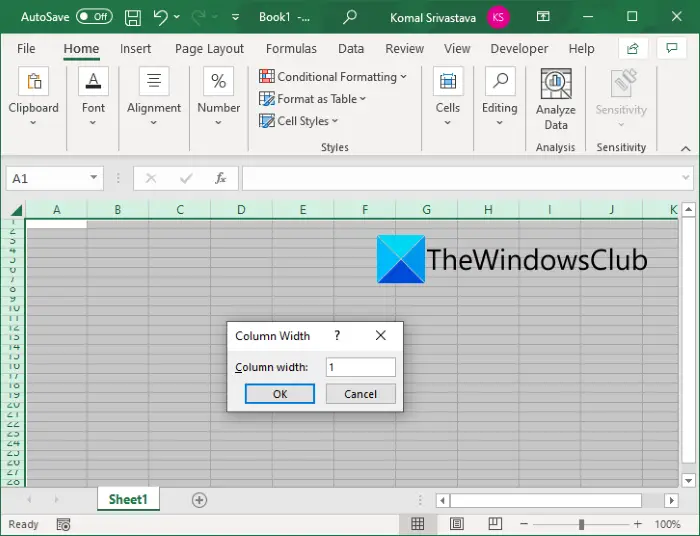
Task: Open the Comments speech bubble icon
Action: pos(672,48)
